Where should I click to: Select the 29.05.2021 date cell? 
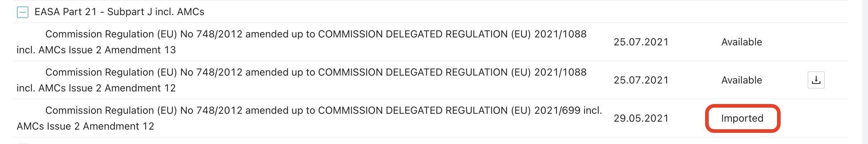pos(641,118)
